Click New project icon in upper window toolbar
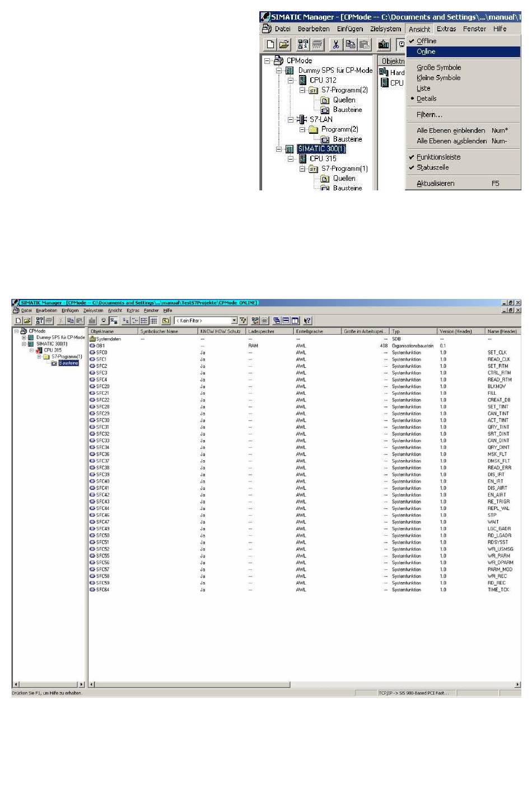 point(270,44)
